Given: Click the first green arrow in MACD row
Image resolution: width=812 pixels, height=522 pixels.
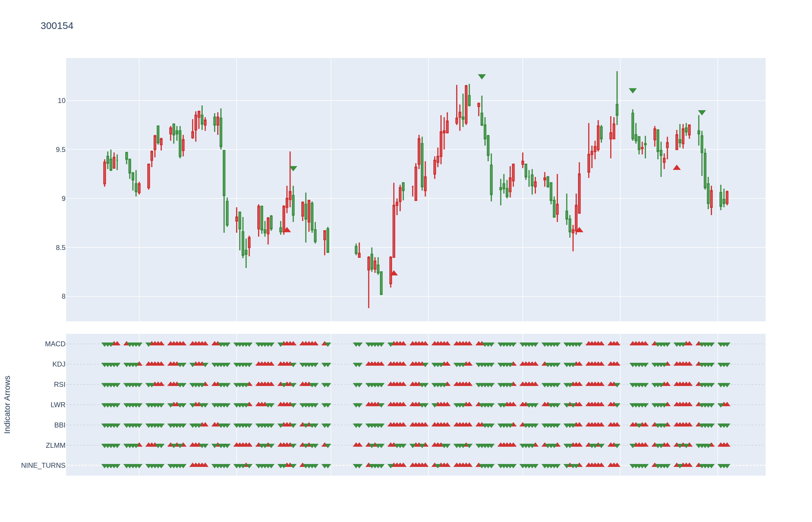Looking at the screenshot, I should click(x=104, y=345).
